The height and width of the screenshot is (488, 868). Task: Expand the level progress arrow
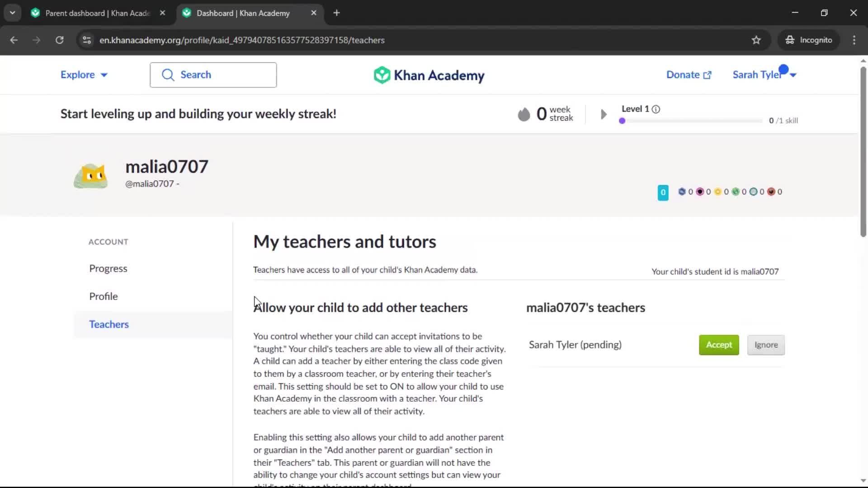[x=604, y=114]
